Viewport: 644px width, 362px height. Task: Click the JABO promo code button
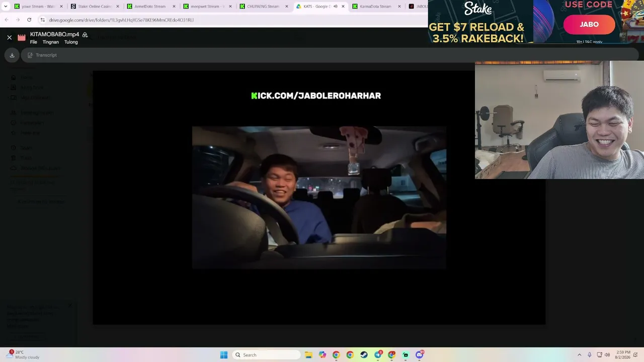click(589, 24)
